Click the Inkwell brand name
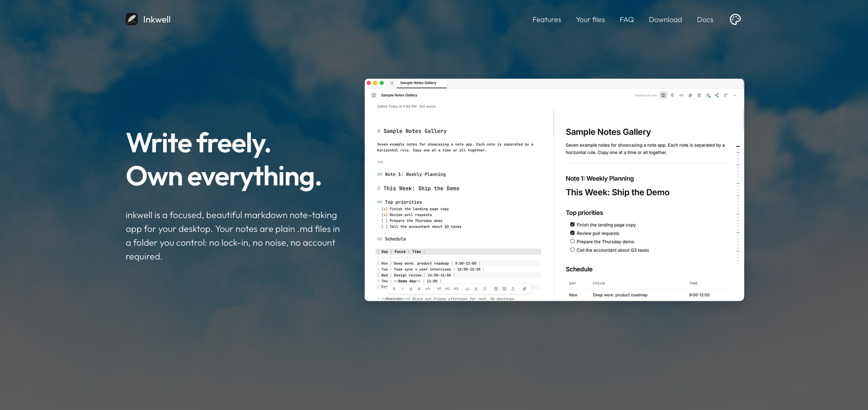Image resolution: width=868 pixels, height=410 pixels. pos(157,19)
